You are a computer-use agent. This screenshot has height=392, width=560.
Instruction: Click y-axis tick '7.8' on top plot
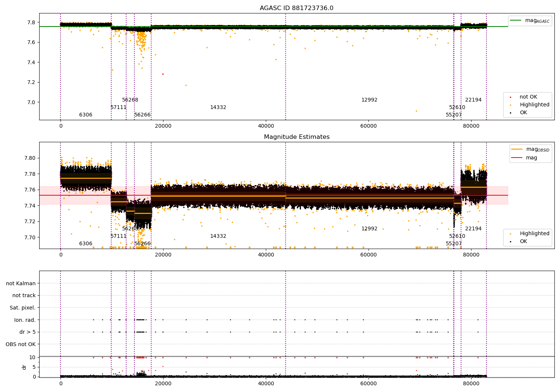[31, 22]
